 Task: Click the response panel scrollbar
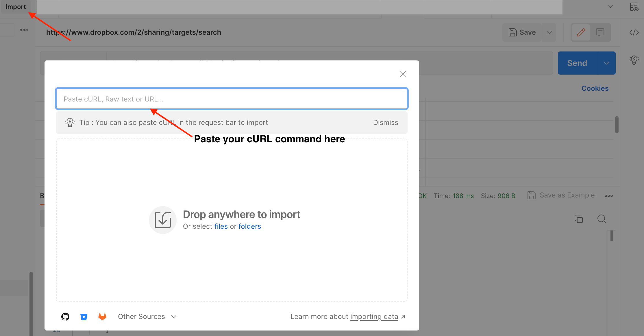point(612,236)
